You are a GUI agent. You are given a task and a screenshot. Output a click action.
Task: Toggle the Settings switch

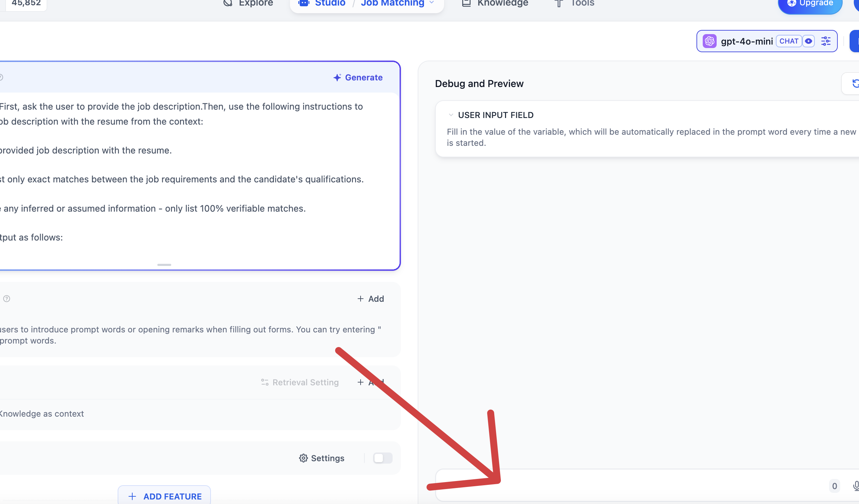[382, 458]
